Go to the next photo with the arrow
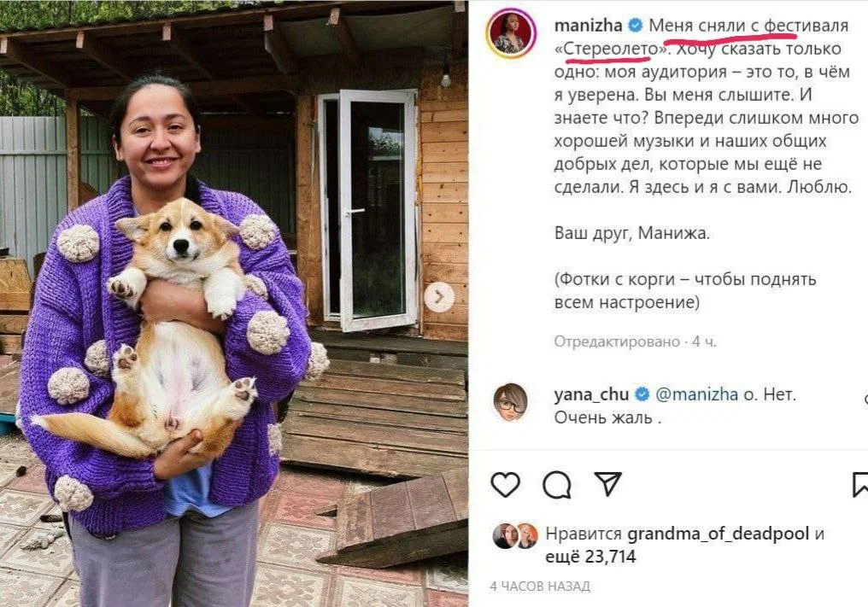 (x=439, y=297)
